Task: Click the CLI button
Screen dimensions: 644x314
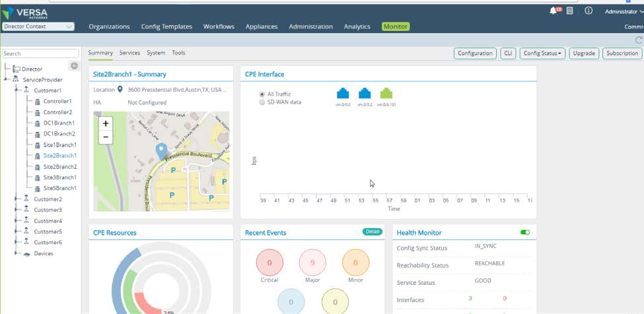Action: (x=508, y=53)
